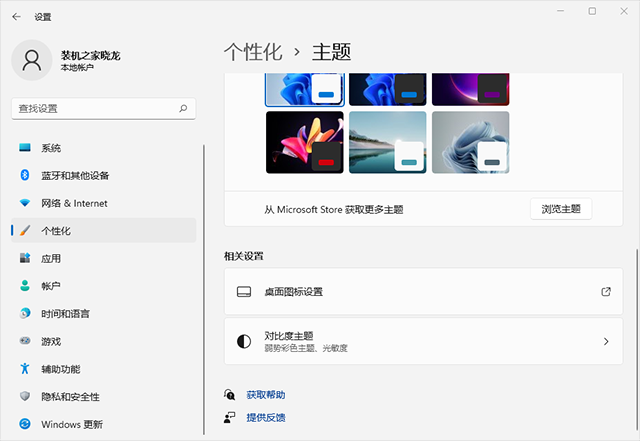640x441 pixels.
Task: Maximize the settings window
Action: pos(592,11)
